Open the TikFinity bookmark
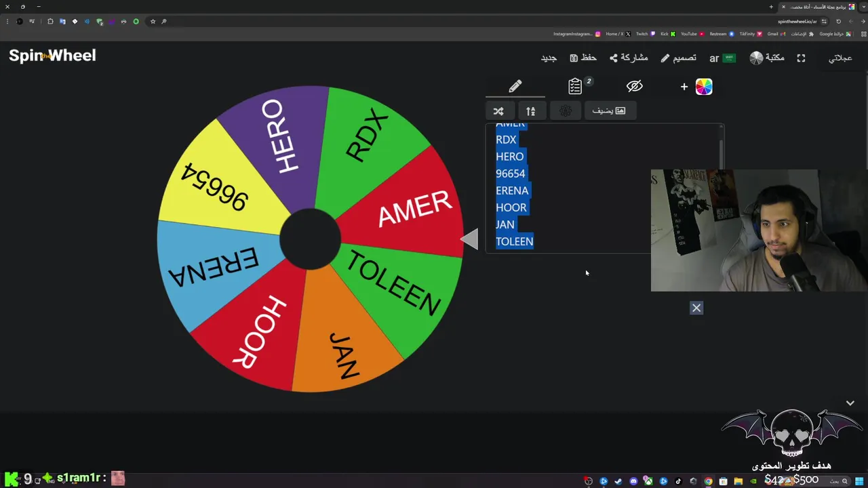 click(x=751, y=34)
